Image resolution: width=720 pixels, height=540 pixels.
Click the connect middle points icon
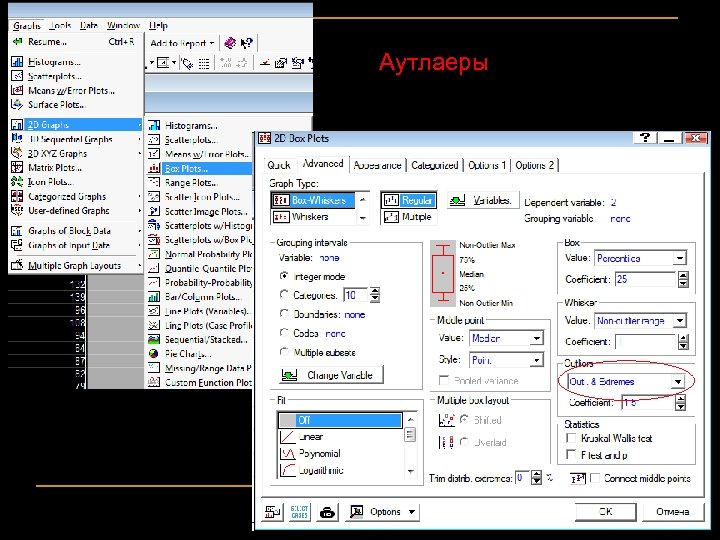578,479
